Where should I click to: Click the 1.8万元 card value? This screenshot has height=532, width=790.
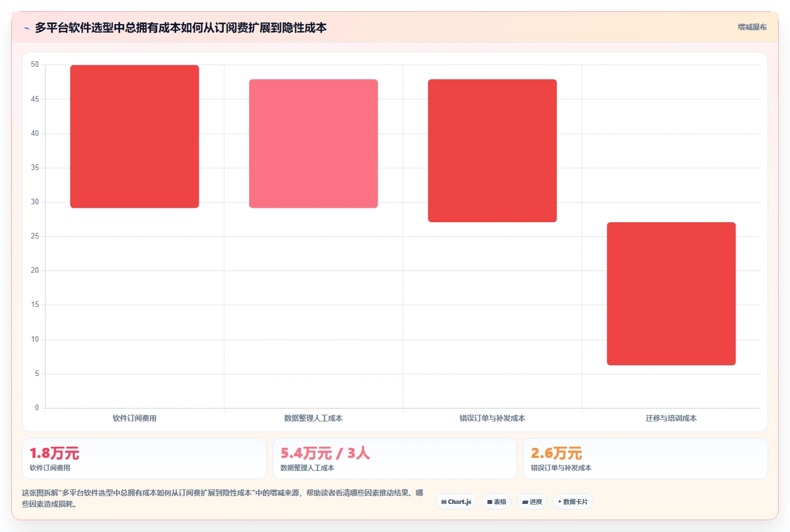[54, 453]
